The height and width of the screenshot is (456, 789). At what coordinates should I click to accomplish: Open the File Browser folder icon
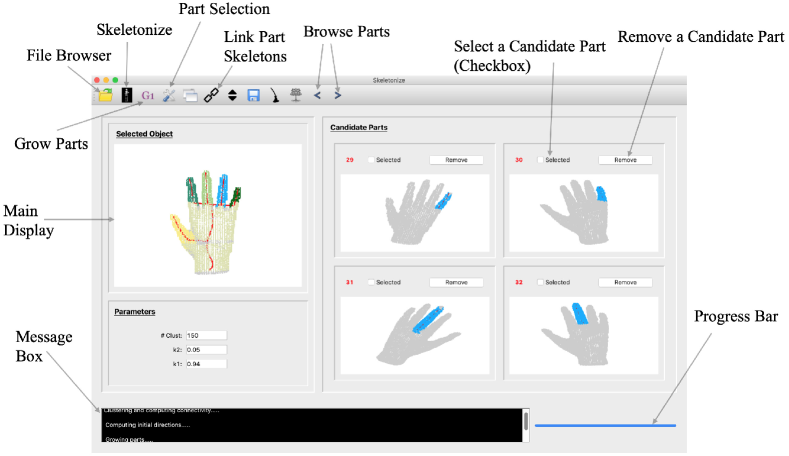[x=104, y=96]
